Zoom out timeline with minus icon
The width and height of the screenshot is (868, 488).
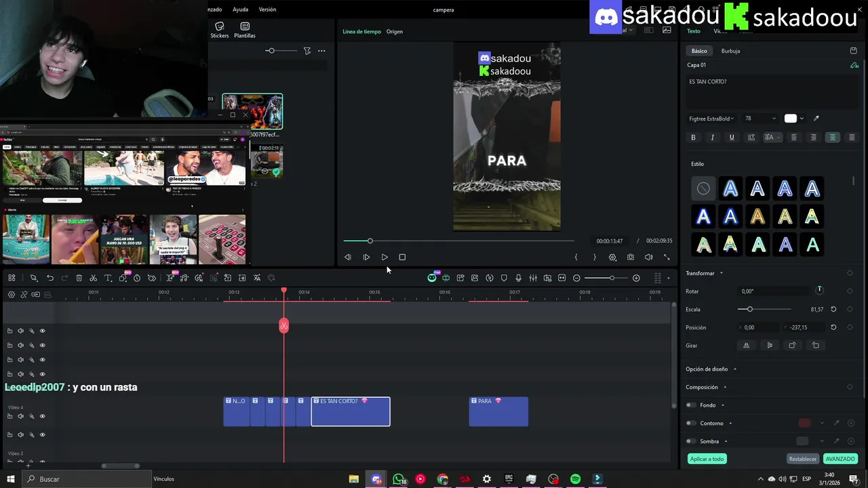576,278
